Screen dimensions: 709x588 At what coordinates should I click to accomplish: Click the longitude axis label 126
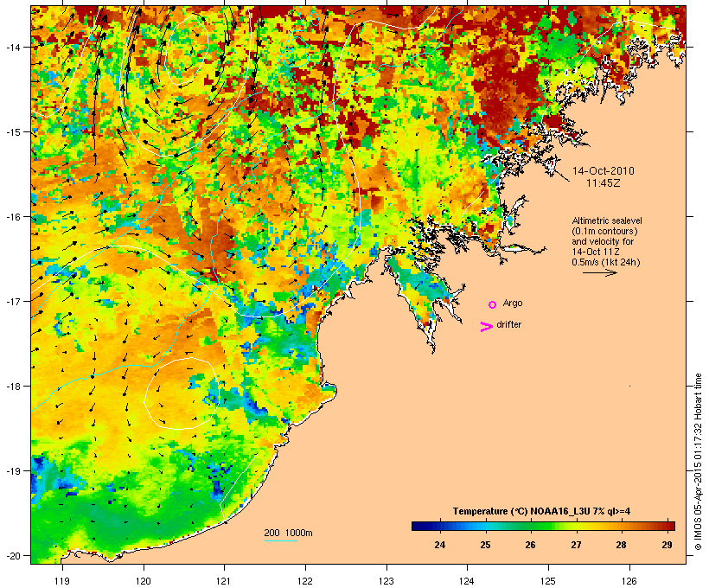(x=629, y=581)
